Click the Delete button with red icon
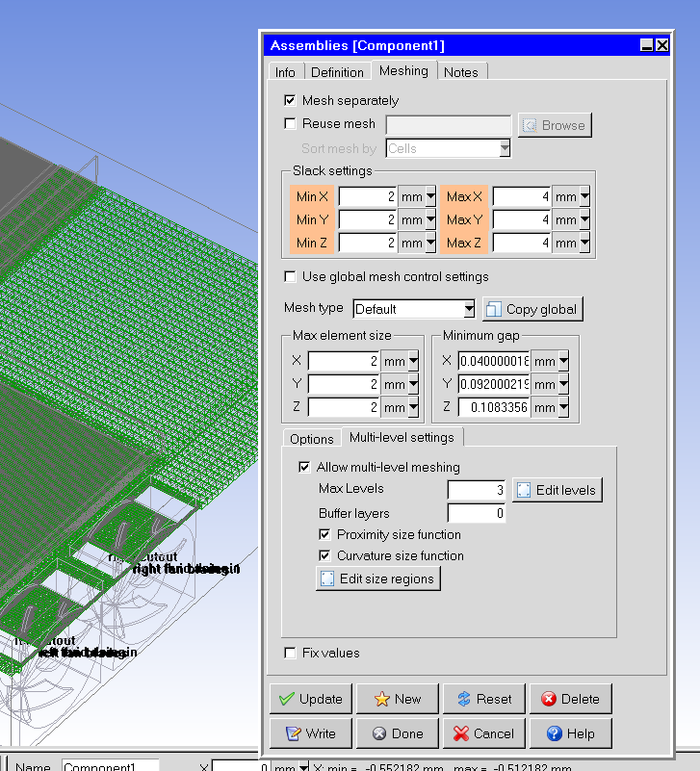The height and width of the screenshot is (771, 700). tap(570, 699)
